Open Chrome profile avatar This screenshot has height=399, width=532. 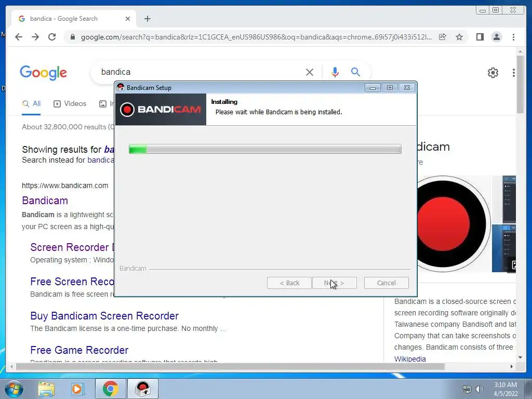tap(496, 37)
